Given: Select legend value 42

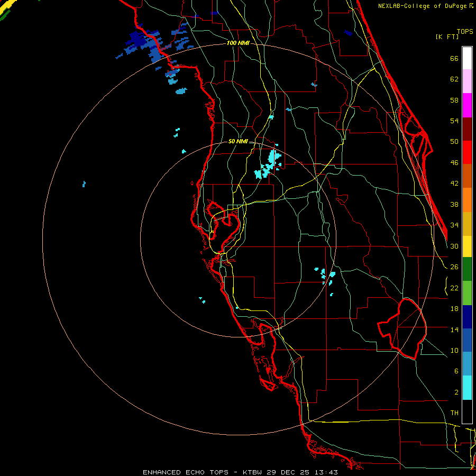Looking at the screenshot, I should (454, 184).
